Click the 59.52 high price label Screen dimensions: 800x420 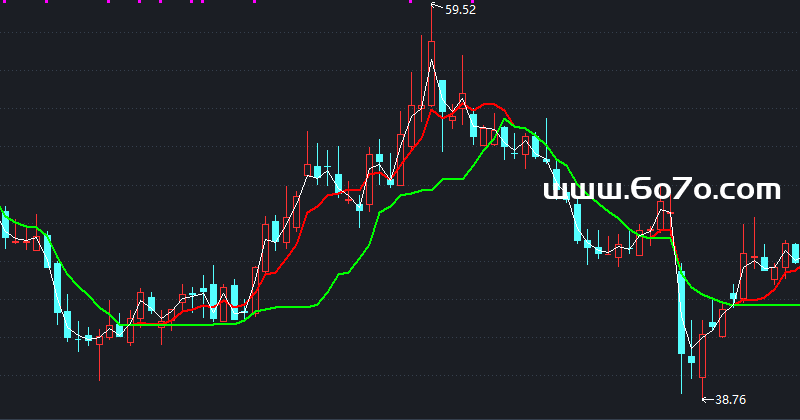tap(460, 10)
